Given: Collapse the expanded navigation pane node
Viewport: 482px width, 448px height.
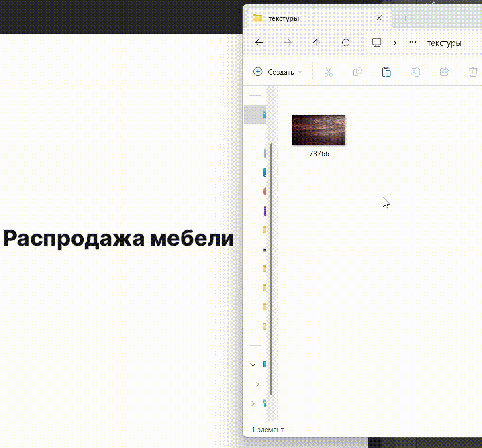Looking at the screenshot, I should (x=253, y=365).
